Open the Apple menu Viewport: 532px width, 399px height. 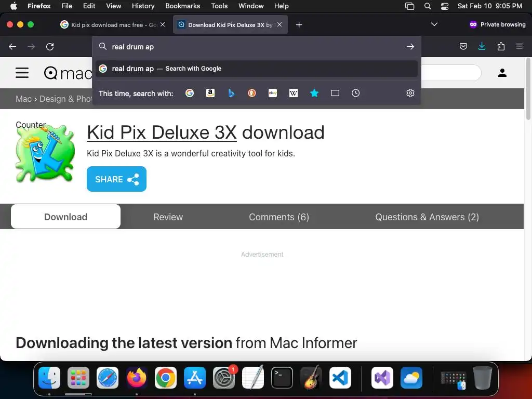14,6
